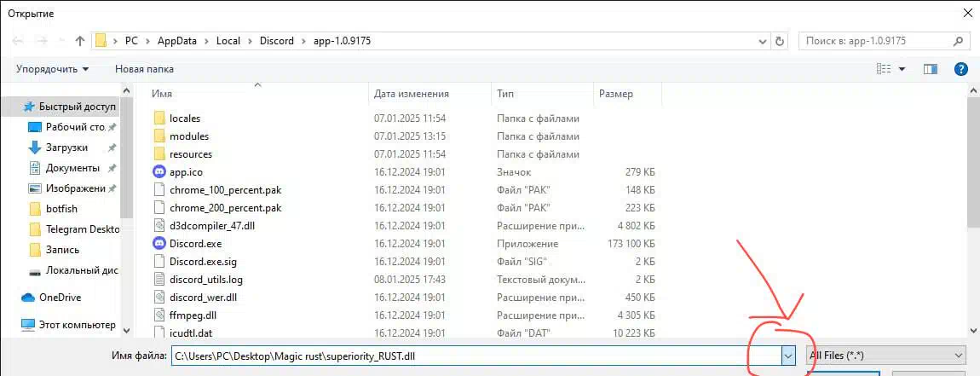Image resolution: width=980 pixels, height=376 pixels.
Task: Click sidebar scrollbar up arrow
Action: click(127, 92)
